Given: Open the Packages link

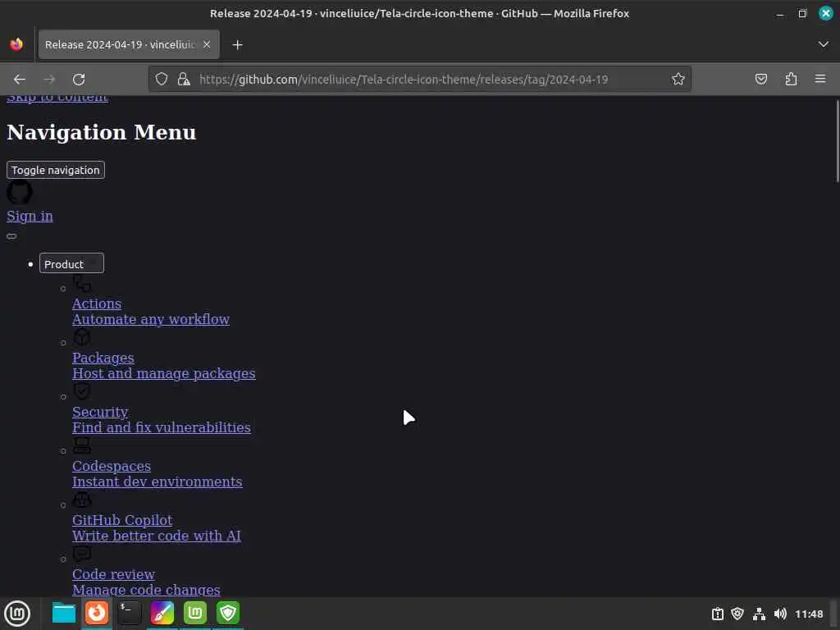Looking at the screenshot, I should tap(103, 358).
